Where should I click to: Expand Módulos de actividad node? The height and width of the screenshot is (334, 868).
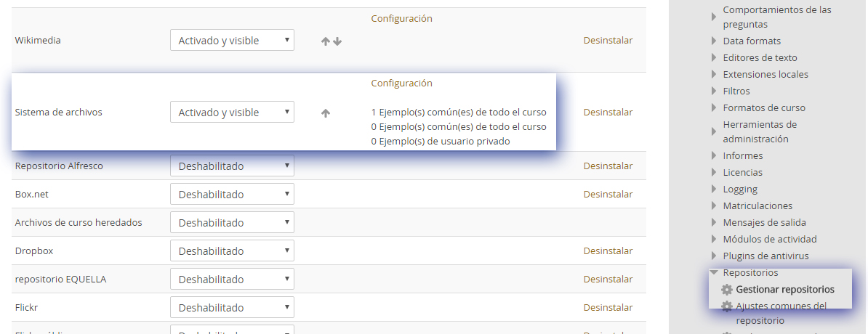tap(714, 240)
